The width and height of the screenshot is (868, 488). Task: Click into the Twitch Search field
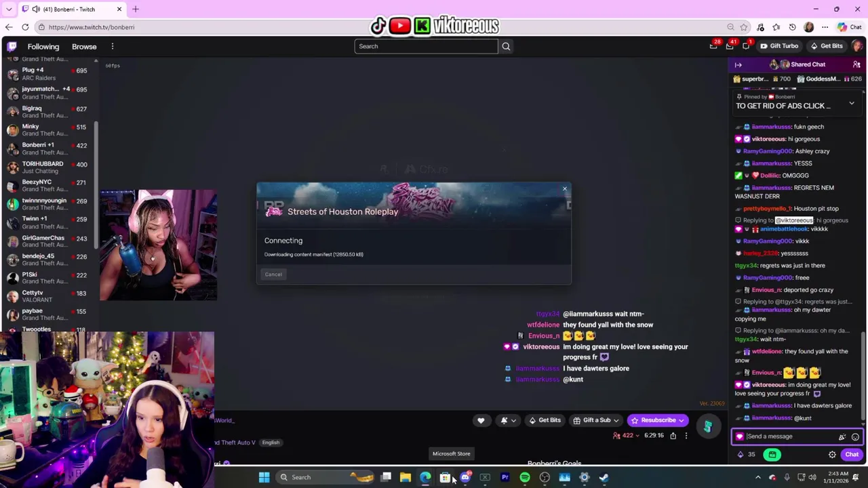(426, 46)
